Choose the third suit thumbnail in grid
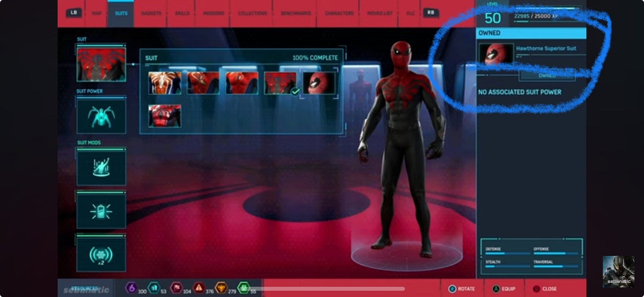This screenshot has width=644, height=297. [242, 83]
